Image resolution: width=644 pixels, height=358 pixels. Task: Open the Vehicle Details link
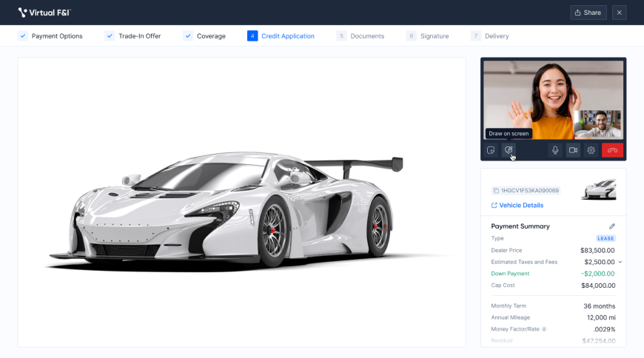point(517,205)
